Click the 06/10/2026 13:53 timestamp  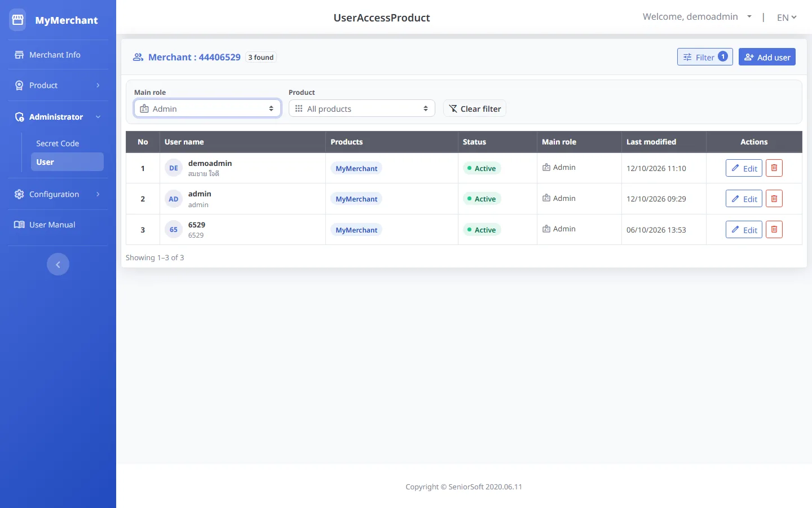coord(656,230)
